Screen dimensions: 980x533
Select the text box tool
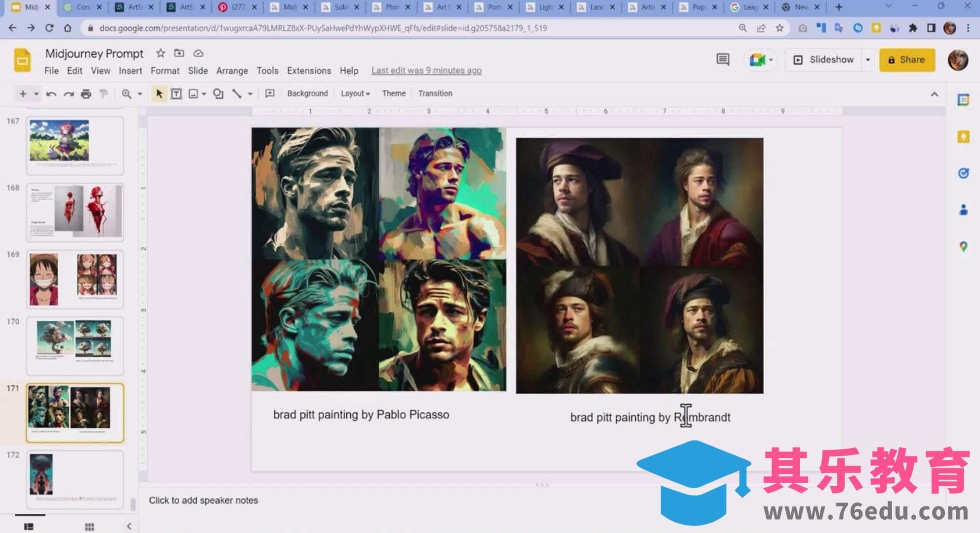click(x=176, y=93)
